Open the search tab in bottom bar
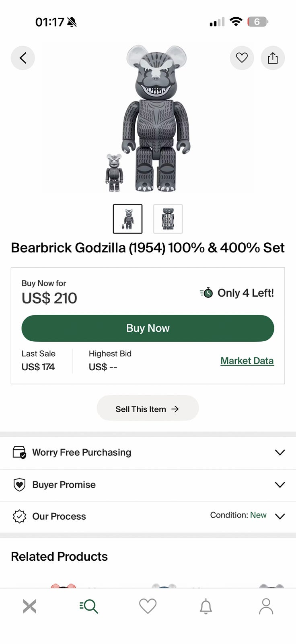The image size is (296, 644). 88,606
